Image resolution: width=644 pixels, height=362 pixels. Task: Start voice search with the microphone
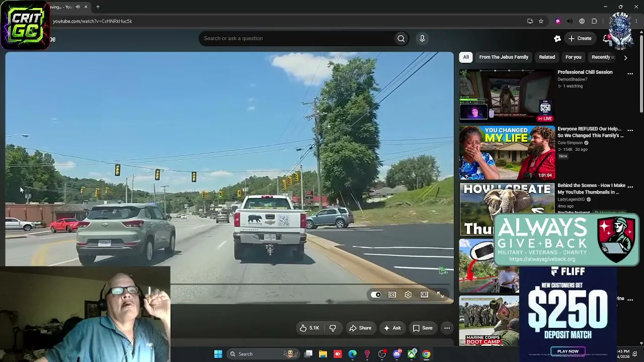(422, 38)
